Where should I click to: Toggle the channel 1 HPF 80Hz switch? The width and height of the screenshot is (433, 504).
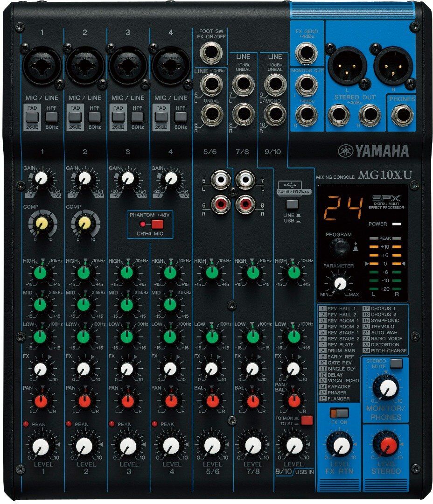click(x=52, y=117)
